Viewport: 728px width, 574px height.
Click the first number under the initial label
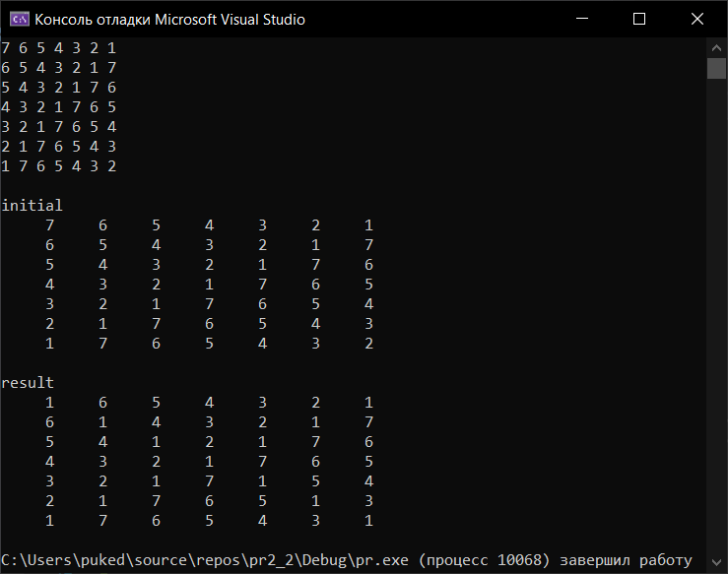tap(49, 224)
